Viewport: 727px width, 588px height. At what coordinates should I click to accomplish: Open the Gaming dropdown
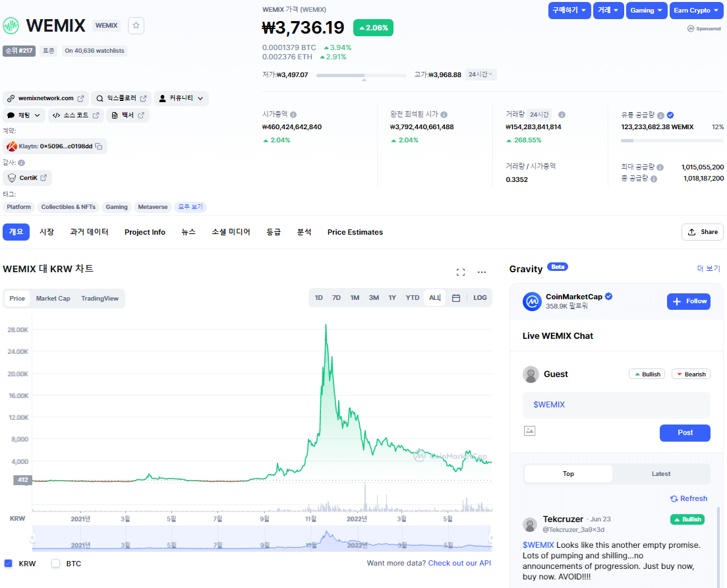tap(647, 10)
